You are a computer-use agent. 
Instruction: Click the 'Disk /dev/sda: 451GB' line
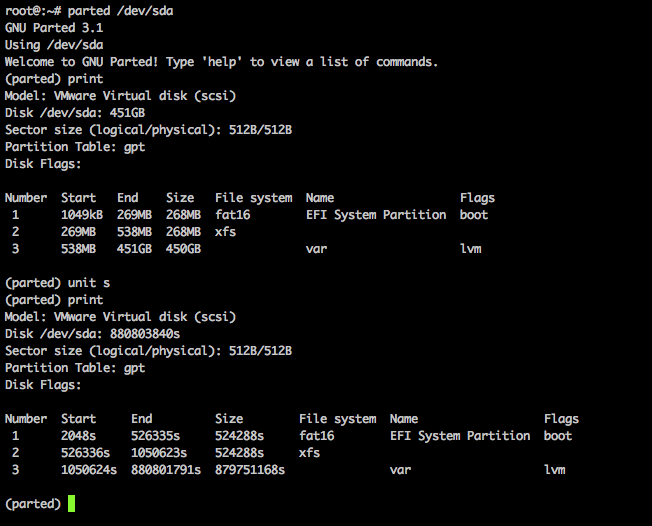click(75, 113)
